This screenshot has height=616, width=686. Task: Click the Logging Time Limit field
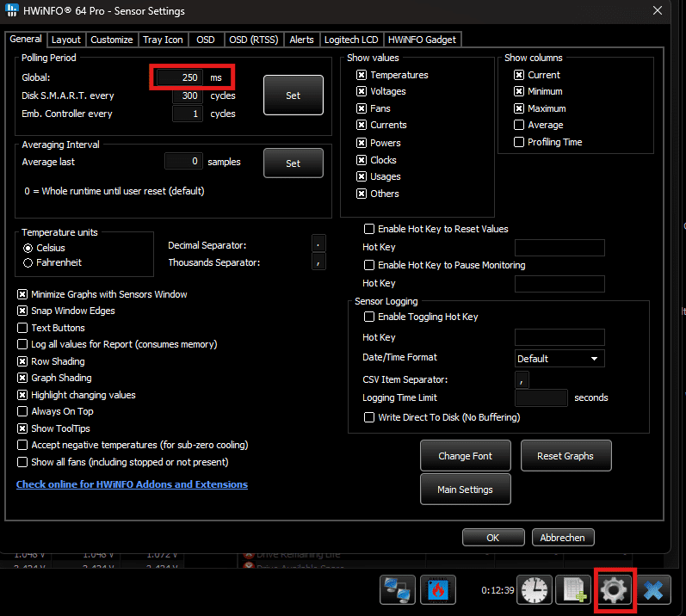coord(541,397)
